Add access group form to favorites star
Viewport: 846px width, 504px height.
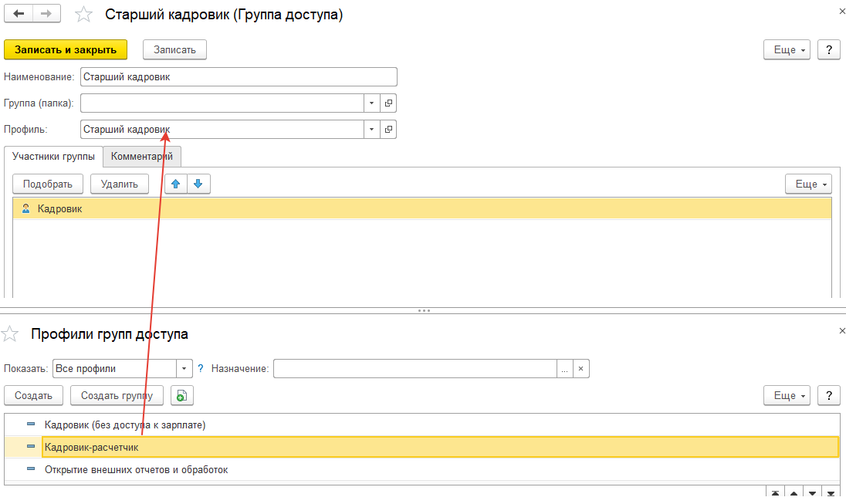85,15
